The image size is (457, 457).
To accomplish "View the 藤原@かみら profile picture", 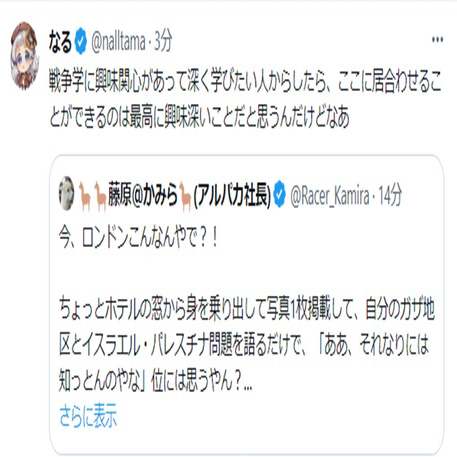I will 66,195.
